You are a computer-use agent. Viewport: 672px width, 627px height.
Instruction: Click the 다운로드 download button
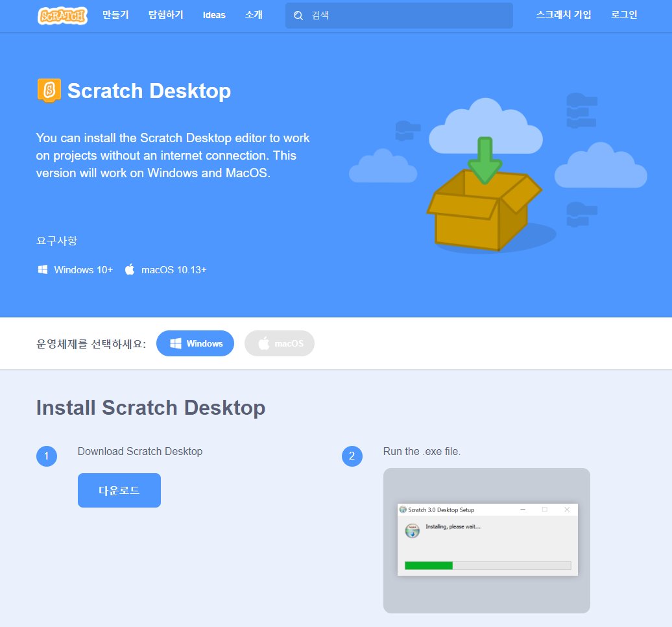[119, 490]
